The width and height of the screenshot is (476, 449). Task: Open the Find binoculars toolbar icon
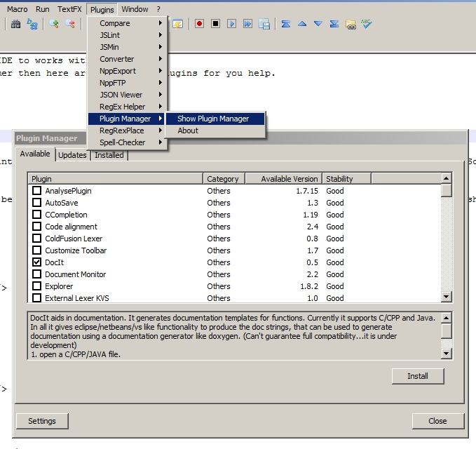[x=16, y=24]
